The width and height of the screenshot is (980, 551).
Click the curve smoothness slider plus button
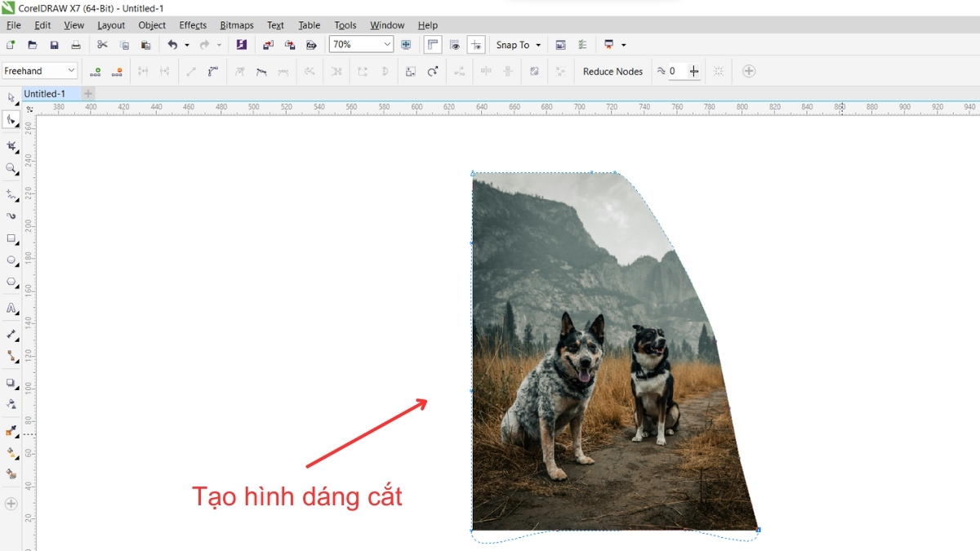(693, 71)
